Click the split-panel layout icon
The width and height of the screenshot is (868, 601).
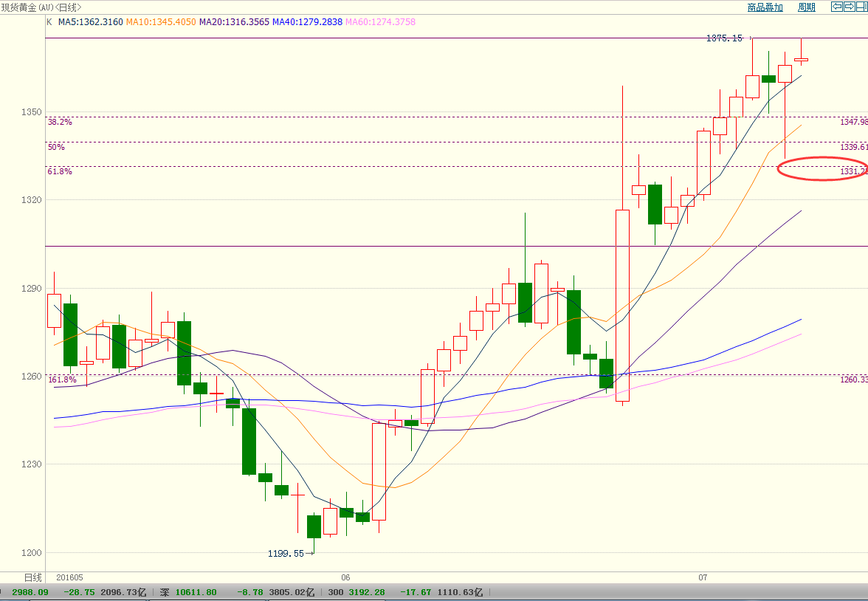[x=862, y=7]
